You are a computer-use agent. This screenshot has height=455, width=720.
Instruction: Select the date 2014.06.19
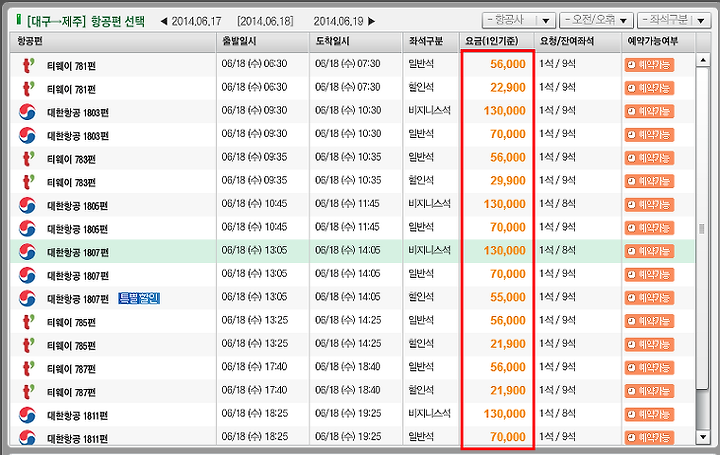click(x=338, y=22)
